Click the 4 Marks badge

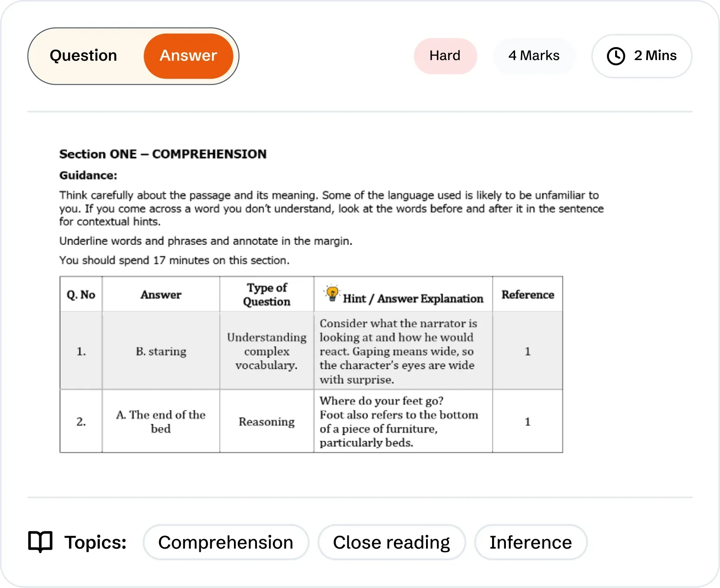534,56
